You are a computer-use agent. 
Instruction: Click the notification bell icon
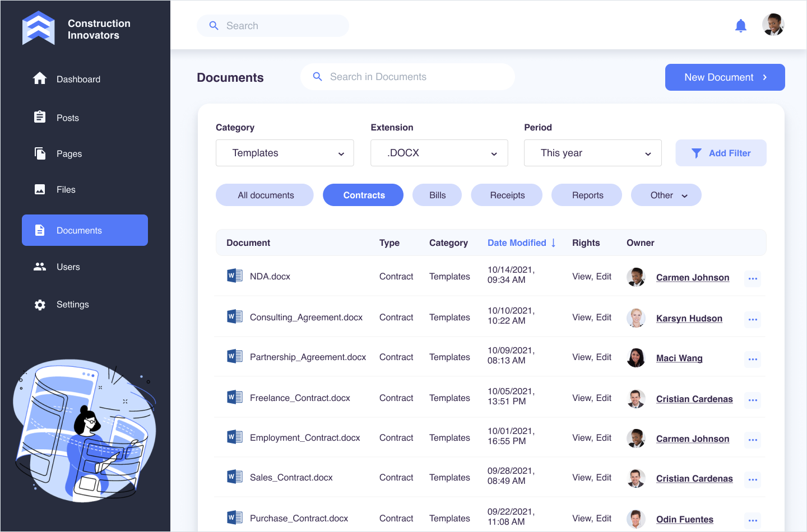coord(740,26)
